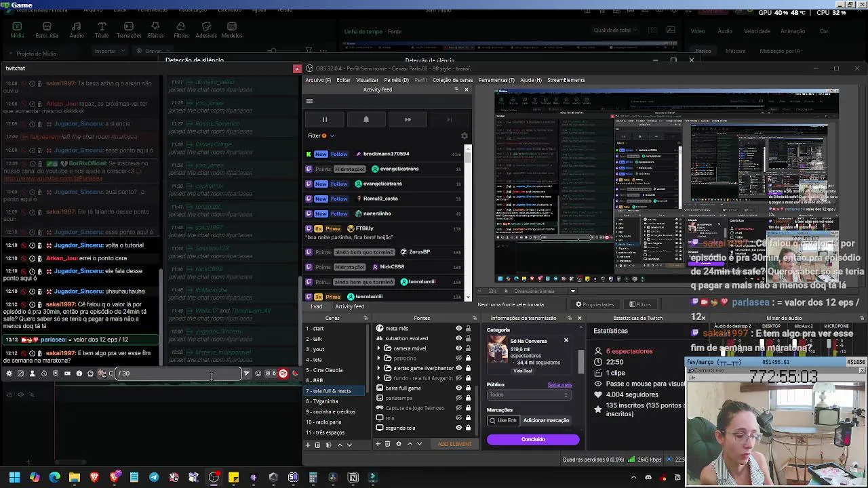The width and height of the screenshot is (868, 488).
Task: Click the twitchat user icon in bottom toolbar
Action: [32, 373]
